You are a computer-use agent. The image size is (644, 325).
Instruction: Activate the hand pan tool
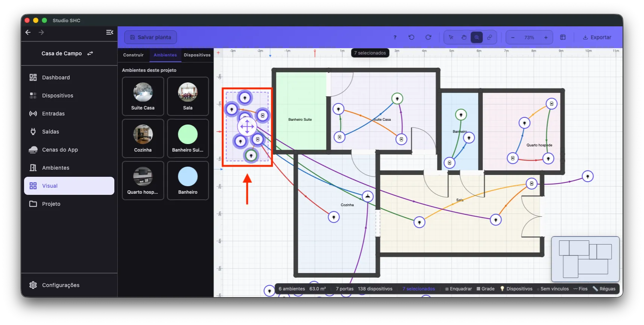[x=464, y=37]
